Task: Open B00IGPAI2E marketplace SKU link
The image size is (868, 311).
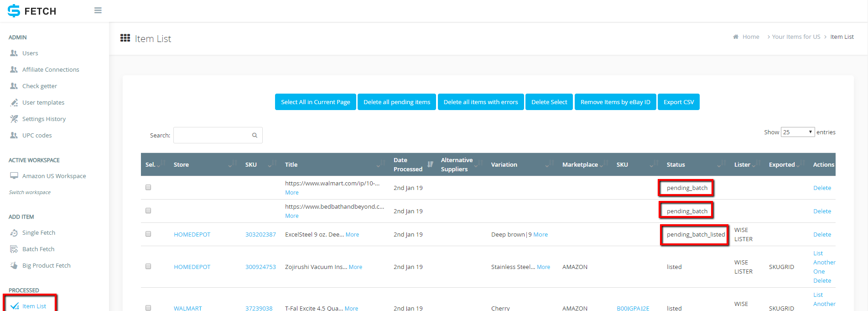Action: tap(633, 308)
